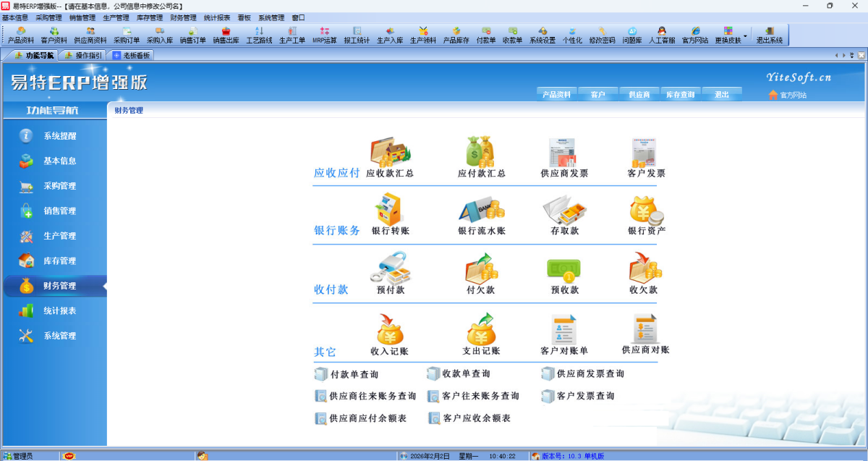Open 客户对账单 customer statement icon
The image size is (868, 461).
click(x=563, y=331)
